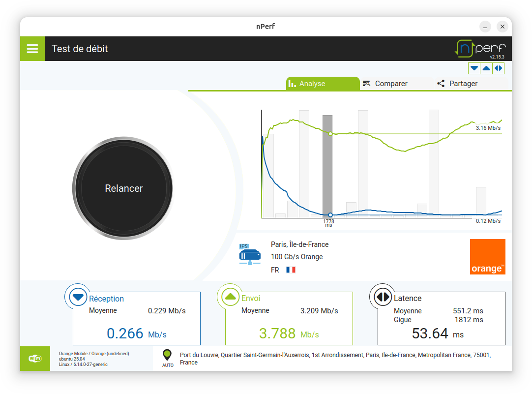Screen dimensions: 532x394
Task: Minimize the nPerf window
Action: pyautogui.click(x=485, y=27)
